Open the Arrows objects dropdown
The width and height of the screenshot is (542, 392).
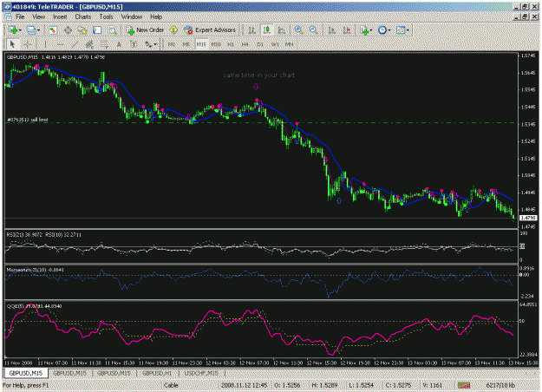tap(150, 44)
